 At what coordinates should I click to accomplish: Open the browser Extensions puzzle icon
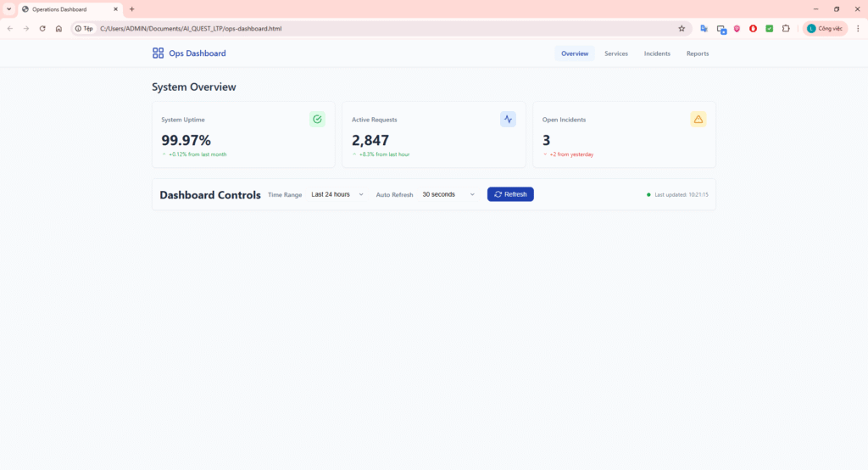tap(786, 28)
